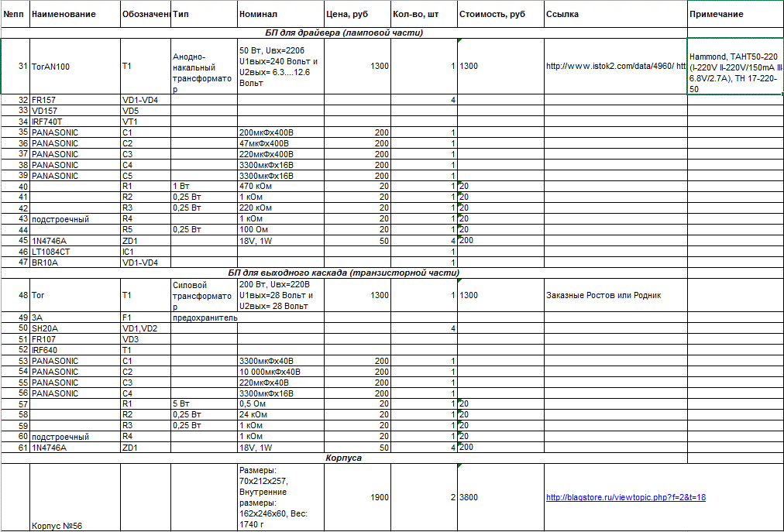Viewport: 784px width, 532px height.
Task: Select the SH20A cell
Action: click(x=75, y=328)
